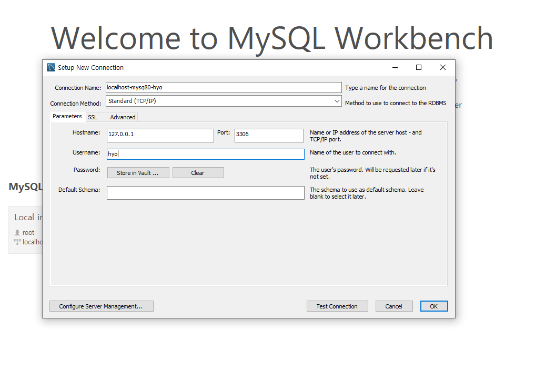Click the Test Connection button
The image size is (535, 392).
point(337,306)
